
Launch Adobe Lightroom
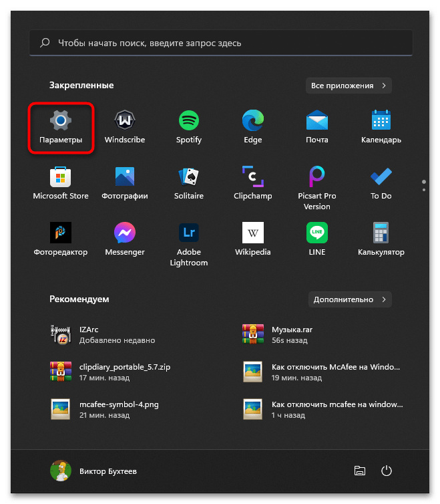click(189, 244)
